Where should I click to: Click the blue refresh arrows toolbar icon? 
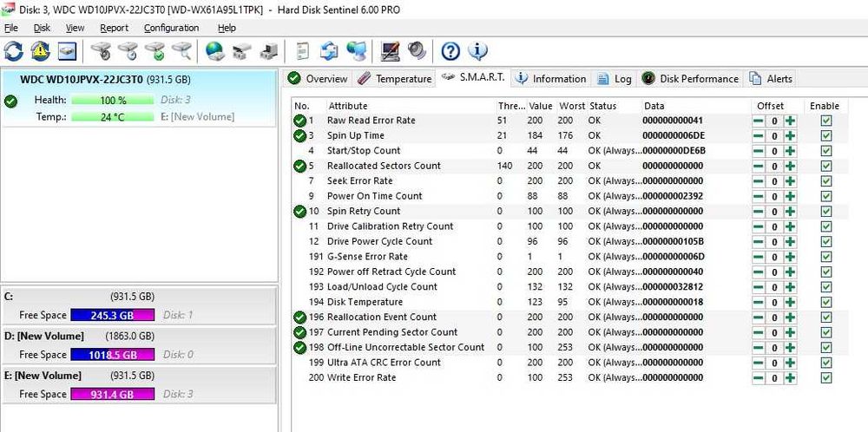coord(13,51)
